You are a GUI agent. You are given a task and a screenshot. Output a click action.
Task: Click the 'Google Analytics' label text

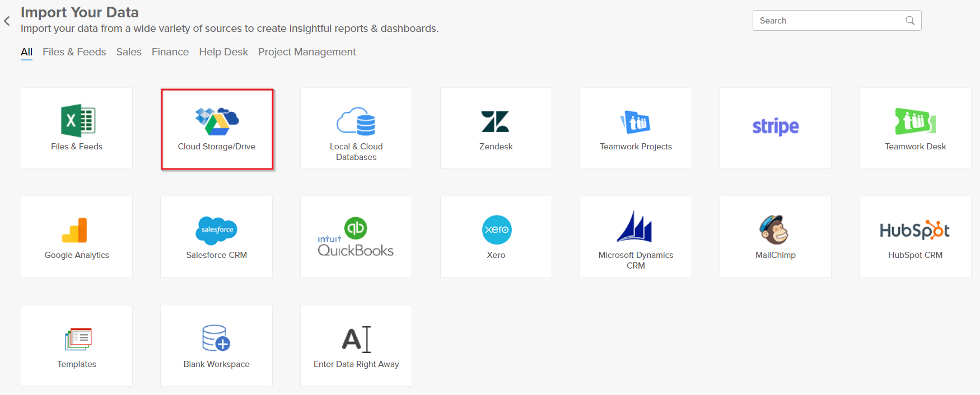pos(77,255)
